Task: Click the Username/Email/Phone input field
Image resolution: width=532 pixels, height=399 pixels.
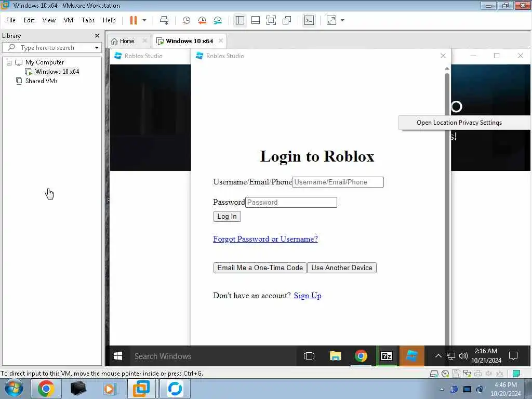Action: click(338, 182)
